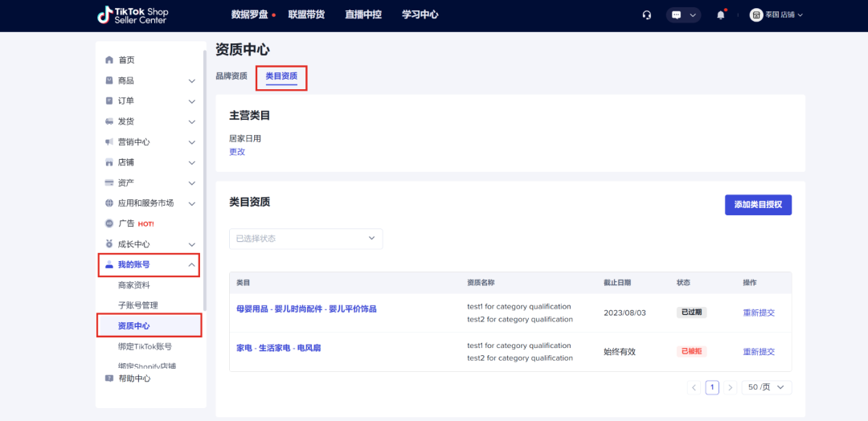
Task: Open the chat message icon
Action: pyautogui.click(x=676, y=15)
